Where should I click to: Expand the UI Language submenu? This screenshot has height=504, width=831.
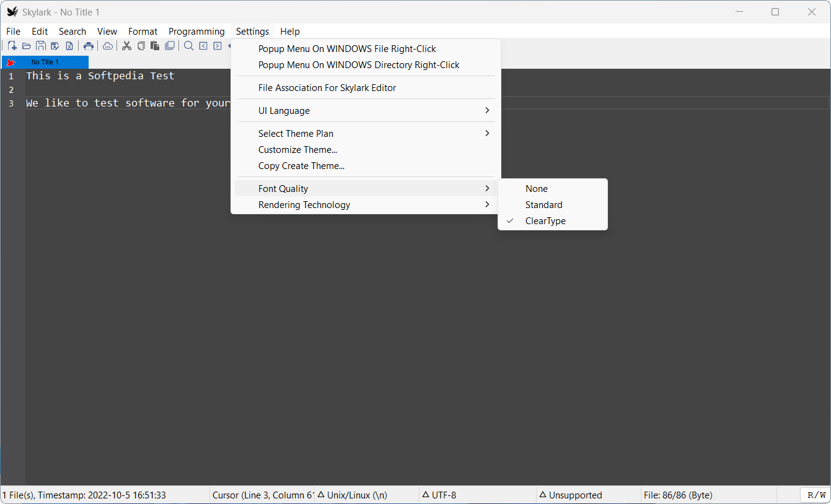click(366, 111)
